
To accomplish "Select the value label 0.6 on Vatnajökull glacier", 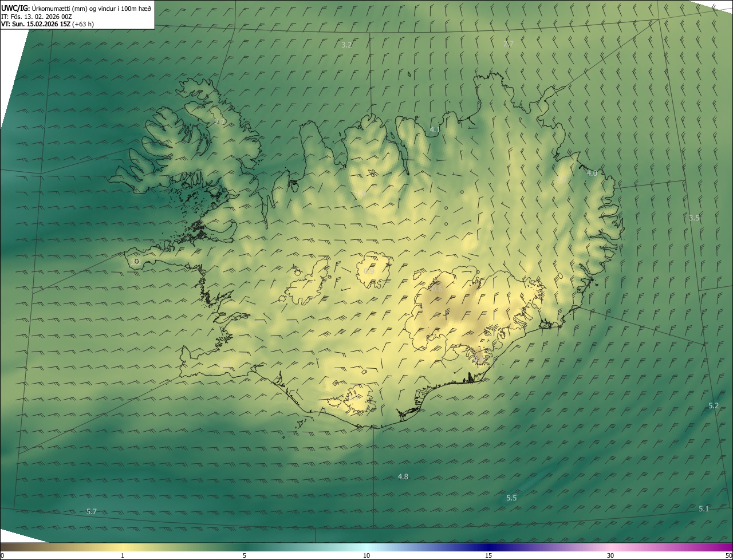I will pyautogui.click(x=437, y=289).
